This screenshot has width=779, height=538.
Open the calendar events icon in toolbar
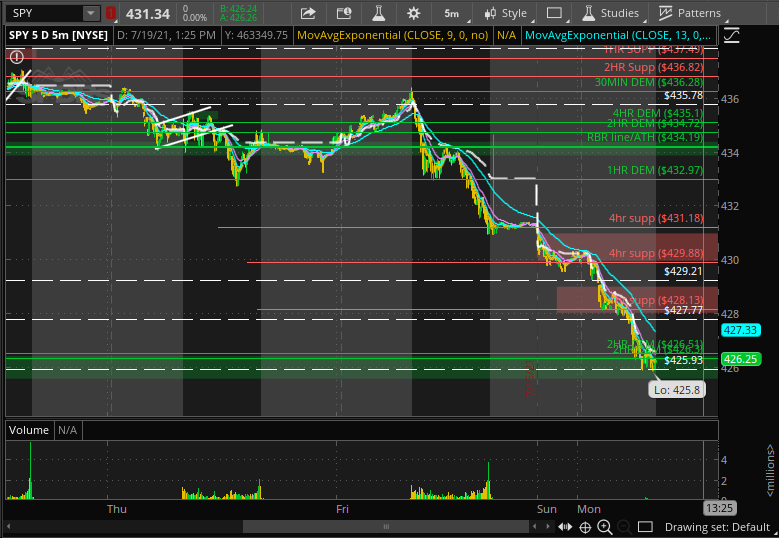click(x=344, y=13)
